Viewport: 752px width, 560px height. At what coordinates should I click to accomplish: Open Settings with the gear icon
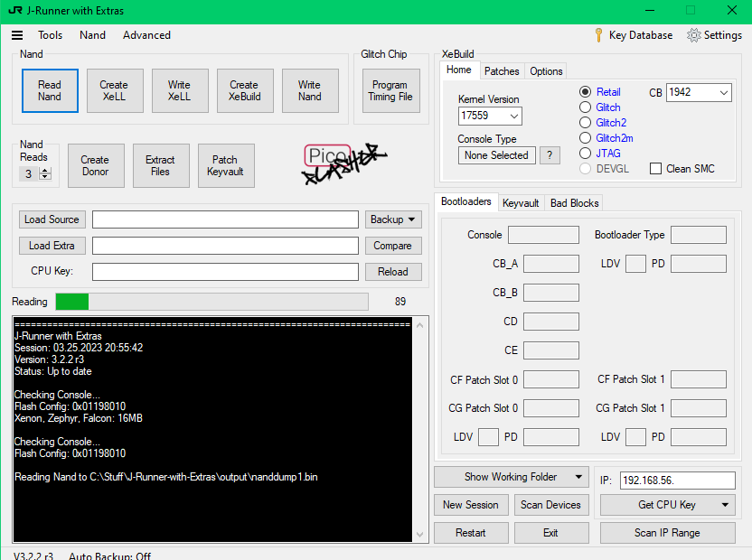pyautogui.click(x=693, y=35)
